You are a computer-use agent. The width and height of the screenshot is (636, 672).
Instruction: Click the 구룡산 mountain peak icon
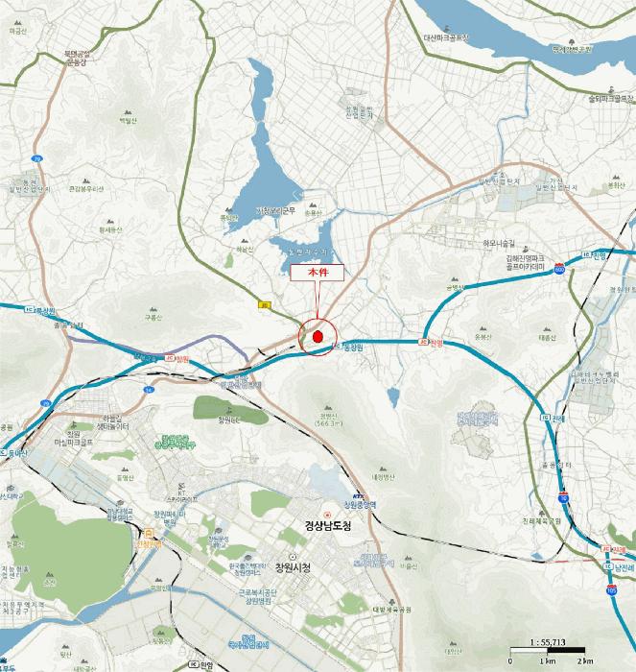coord(153,309)
